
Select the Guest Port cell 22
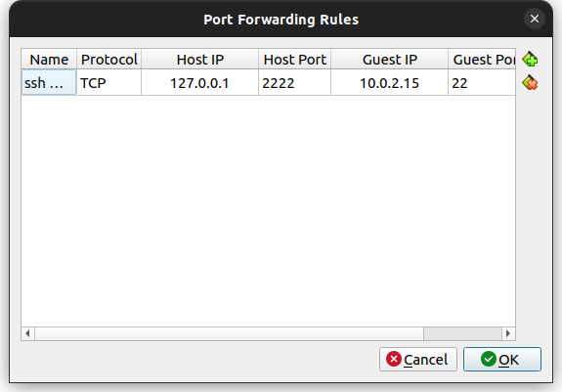482,83
